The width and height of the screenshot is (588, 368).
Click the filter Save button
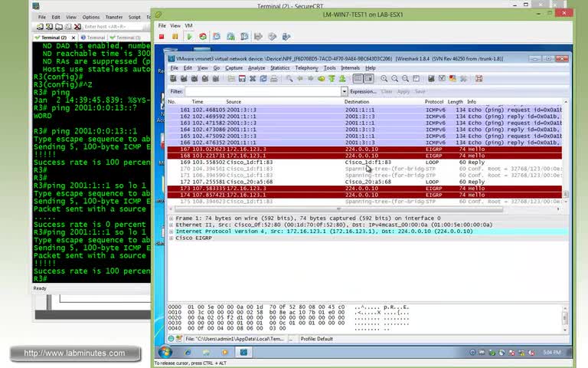[420, 91]
